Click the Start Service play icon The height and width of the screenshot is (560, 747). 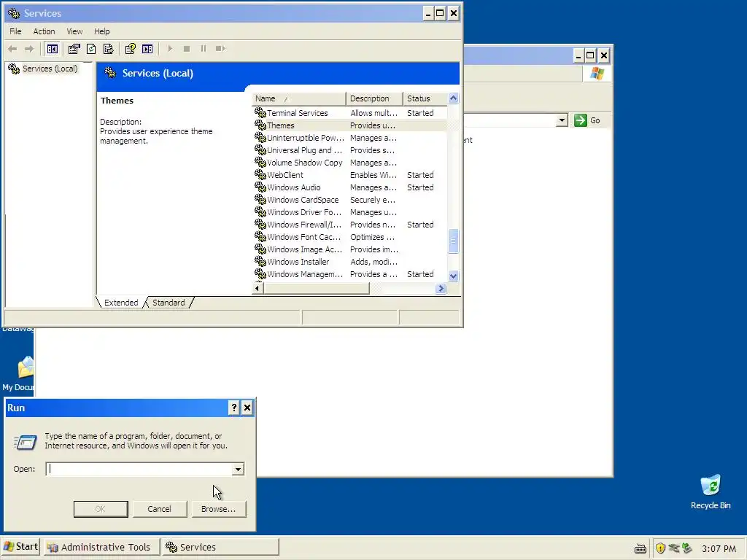170,49
